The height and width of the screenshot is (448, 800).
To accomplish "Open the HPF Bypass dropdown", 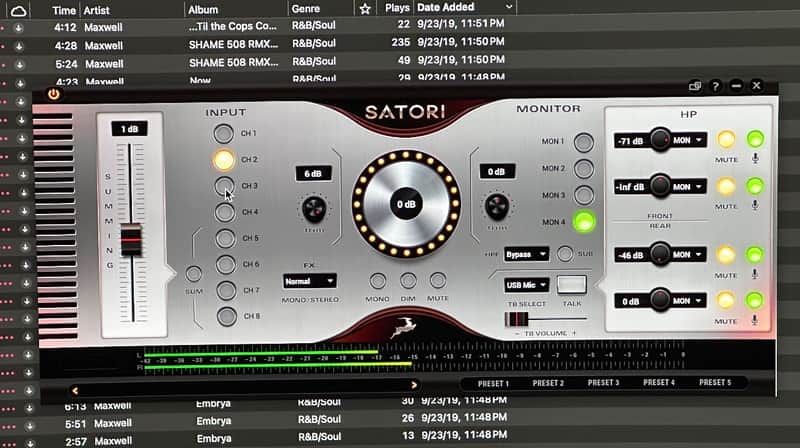I will (527, 254).
